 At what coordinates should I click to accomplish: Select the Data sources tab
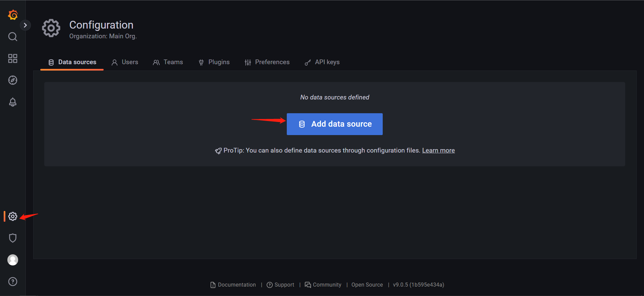click(72, 62)
